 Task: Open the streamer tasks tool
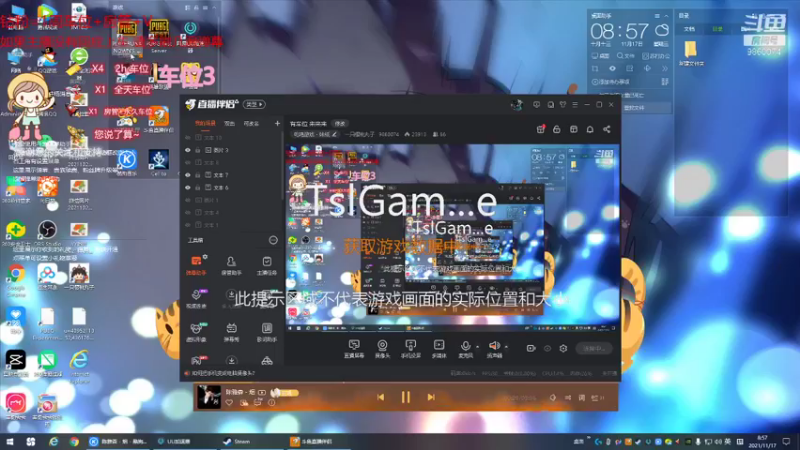pyautogui.click(x=267, y=265)
